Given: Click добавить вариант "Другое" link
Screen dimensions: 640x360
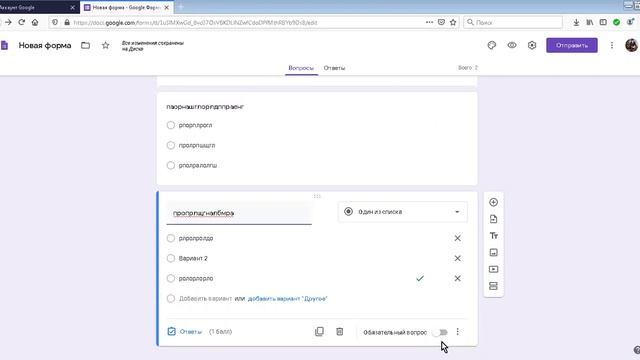Looking at the screenshot, I should tap(288, 299).
